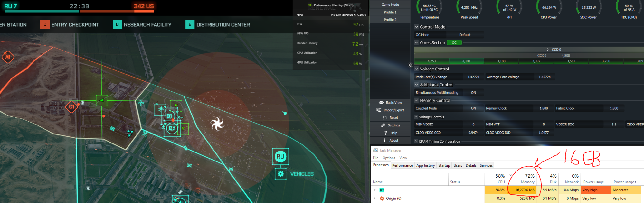Collapse the Voltage Control section

point(416,69)
